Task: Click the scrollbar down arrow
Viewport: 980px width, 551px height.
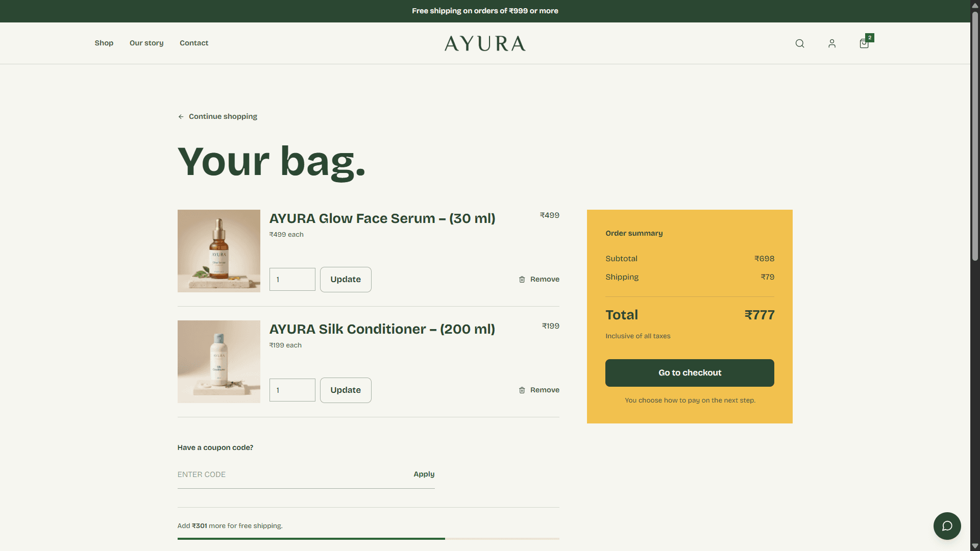Action: (x=975, y=546)
